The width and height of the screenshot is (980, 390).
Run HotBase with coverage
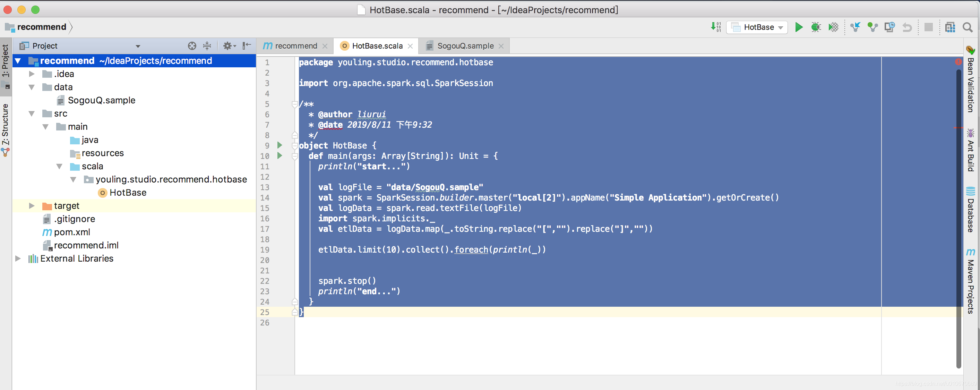[833, 27]
